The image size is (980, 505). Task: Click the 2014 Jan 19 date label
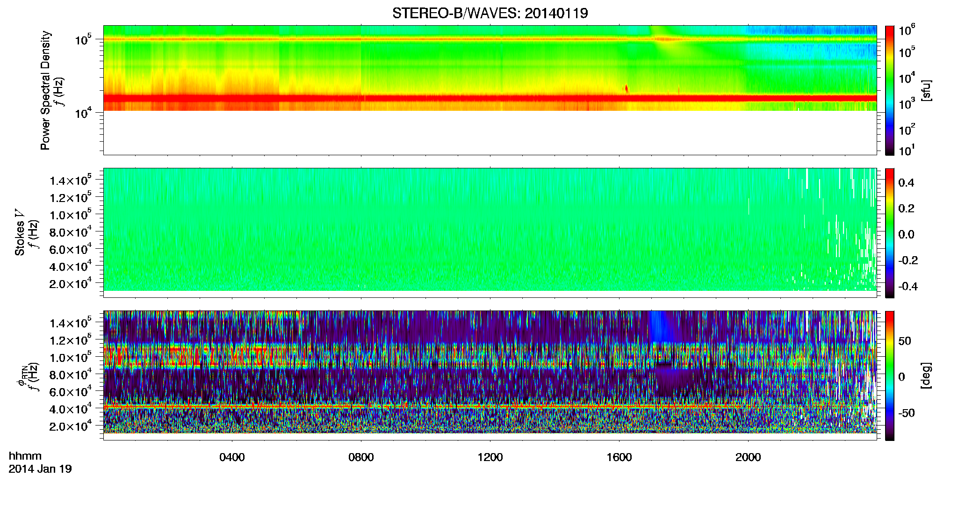(40, 469)
